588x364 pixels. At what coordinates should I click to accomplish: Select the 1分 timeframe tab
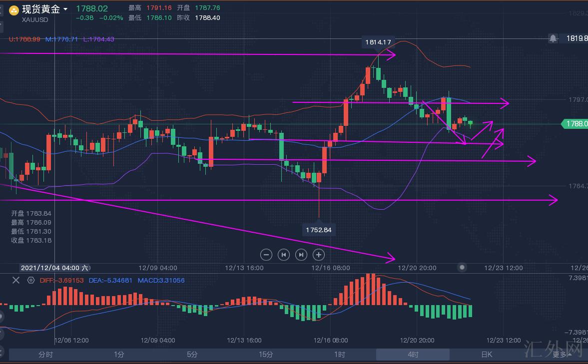[x=119, y=355]
